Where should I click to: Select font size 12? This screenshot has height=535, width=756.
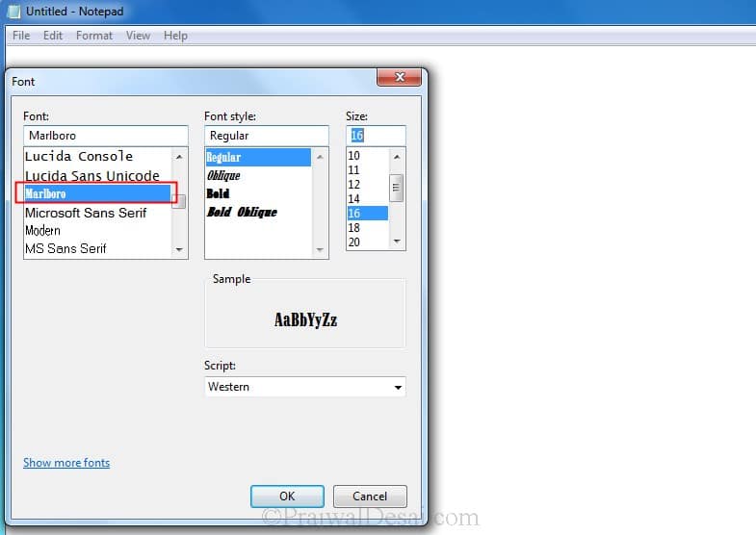pos(367,185)
